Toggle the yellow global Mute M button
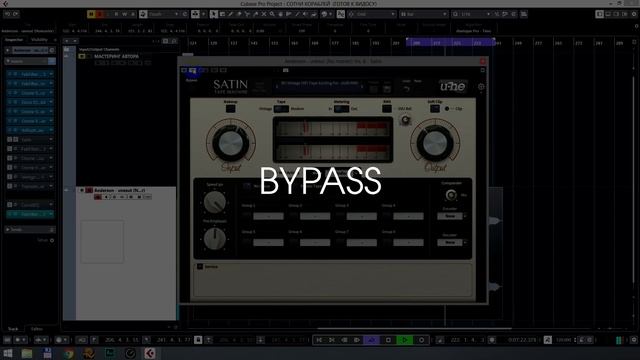The height and width of the screenshot is (360, 640). coord(91,14)
